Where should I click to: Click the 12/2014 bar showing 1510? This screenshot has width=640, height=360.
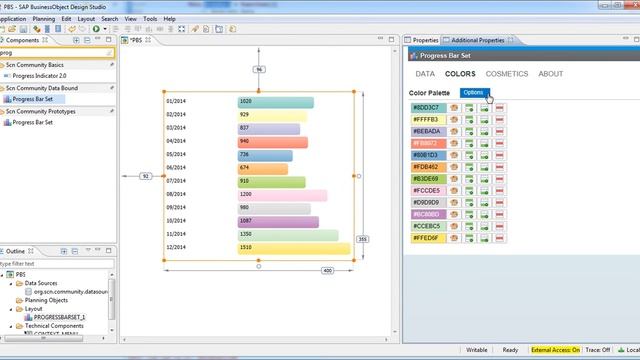[294, 248]
